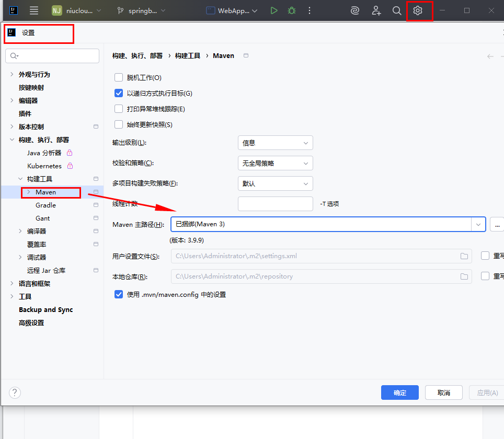Click the help question mark button

click(15, 392)
